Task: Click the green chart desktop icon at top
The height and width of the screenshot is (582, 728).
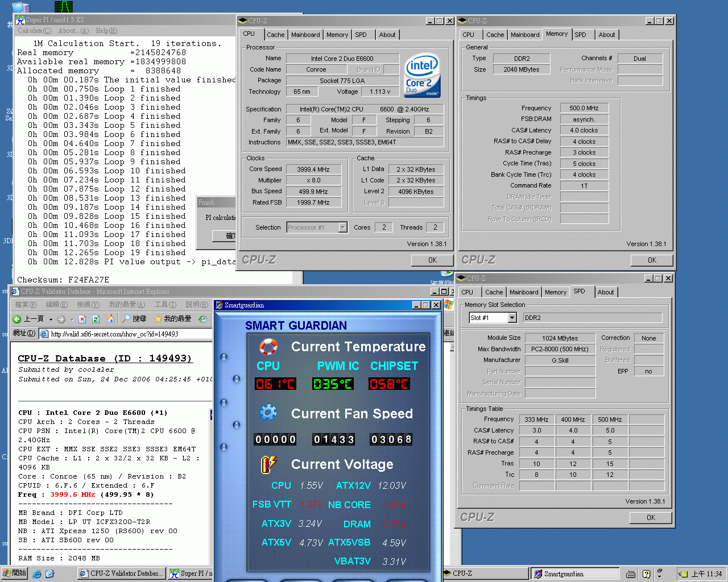Action: pos(64,6)
